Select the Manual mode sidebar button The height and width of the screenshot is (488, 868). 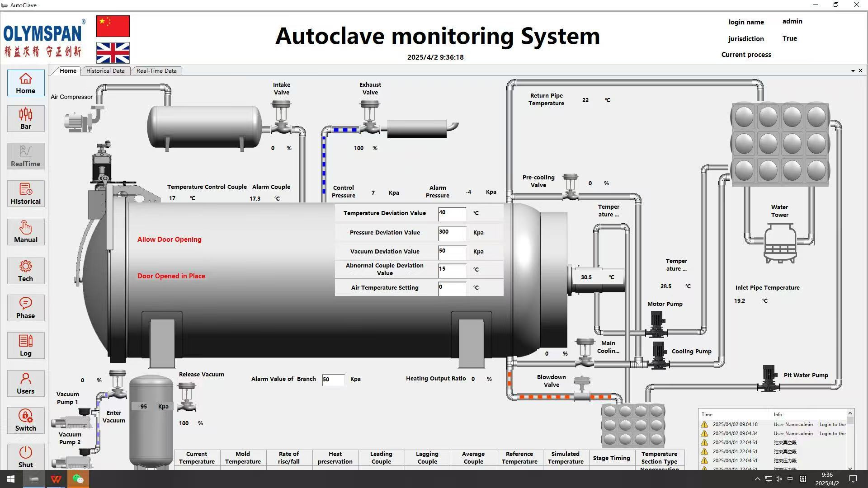click(x=26, y=232)
